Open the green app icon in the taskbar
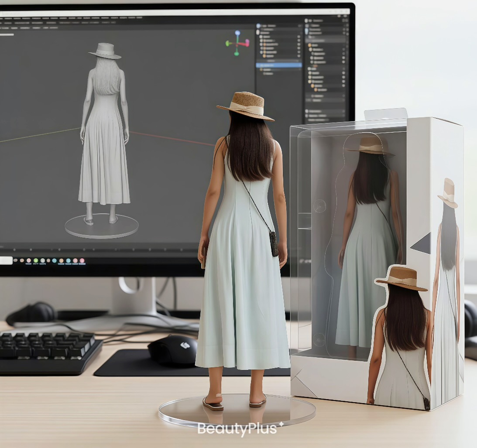 35,261
